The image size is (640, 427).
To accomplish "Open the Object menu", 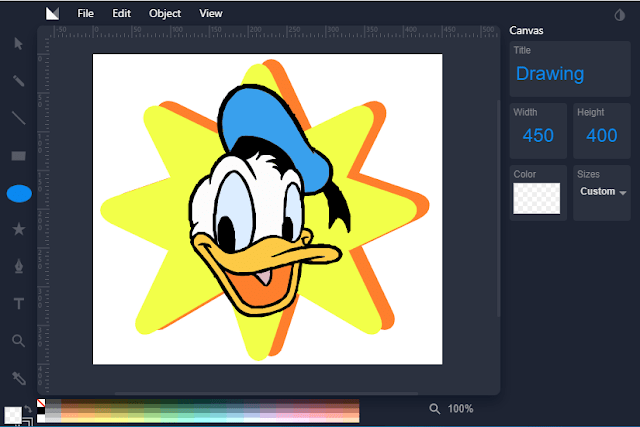I will (164, 13).
